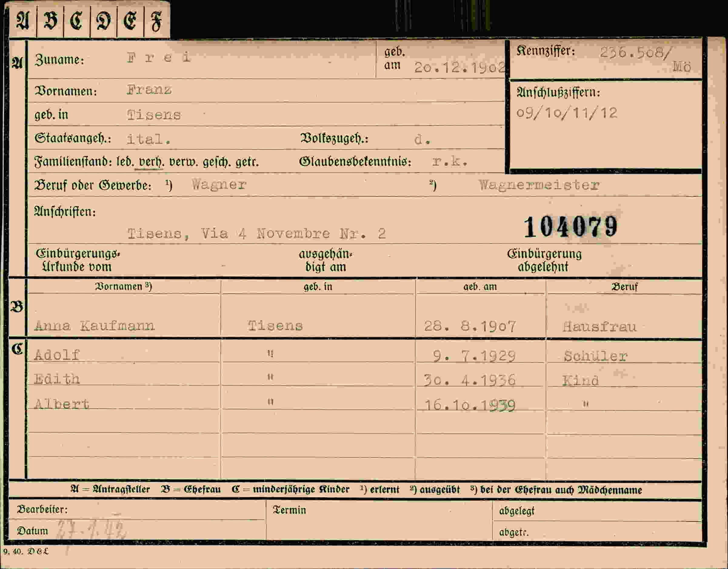728x569 pixels.
Task: Click Volkszugeh. value 'd.'
Action: [422, 140]
